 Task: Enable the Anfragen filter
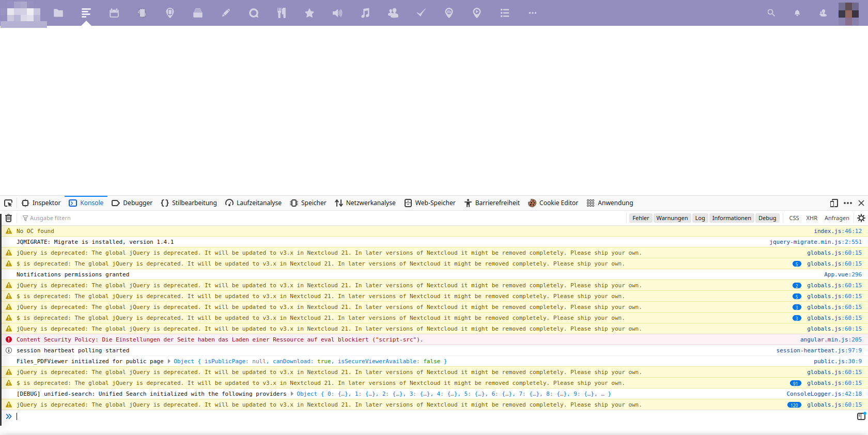point(836,218)
